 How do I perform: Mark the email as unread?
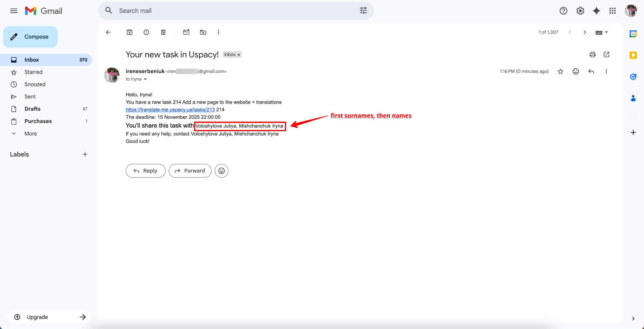click(x=186, y=32)
